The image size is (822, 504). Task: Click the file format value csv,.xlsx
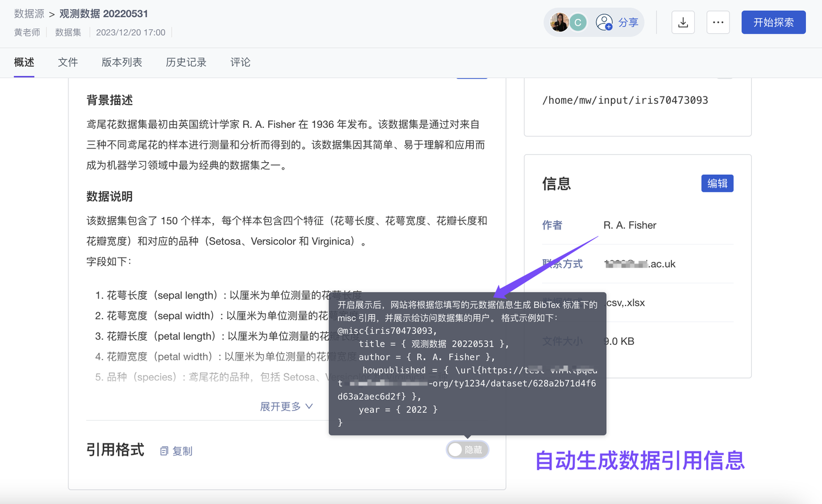(x=625, y=303)
